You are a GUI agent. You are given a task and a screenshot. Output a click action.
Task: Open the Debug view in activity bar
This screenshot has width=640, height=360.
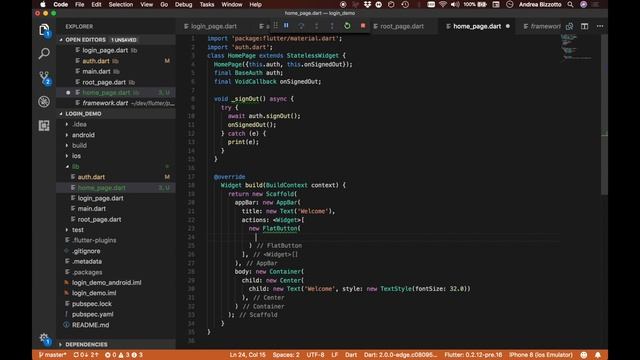44,102
